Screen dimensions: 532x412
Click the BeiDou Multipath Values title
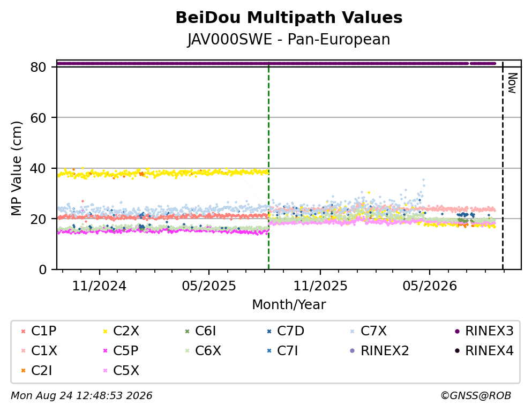pyautogui.click(x=289, y=18)
